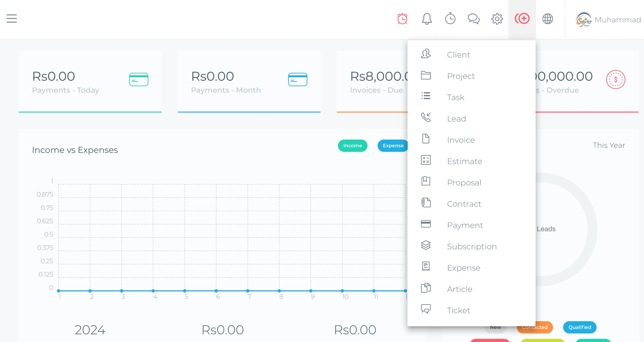The image size is (644, 342).
Task: Toggle the Expense chart legend
Action: [393, 146]
